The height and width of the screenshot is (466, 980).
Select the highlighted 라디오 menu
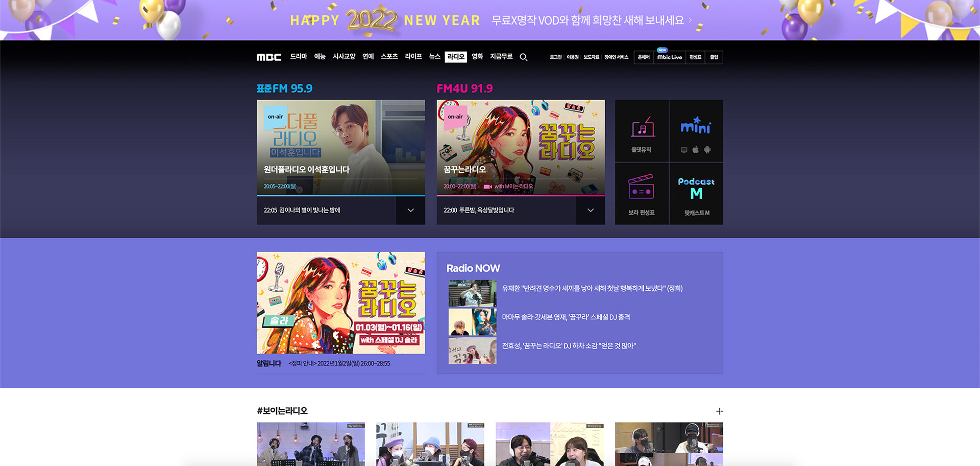(x=456, y=57)
